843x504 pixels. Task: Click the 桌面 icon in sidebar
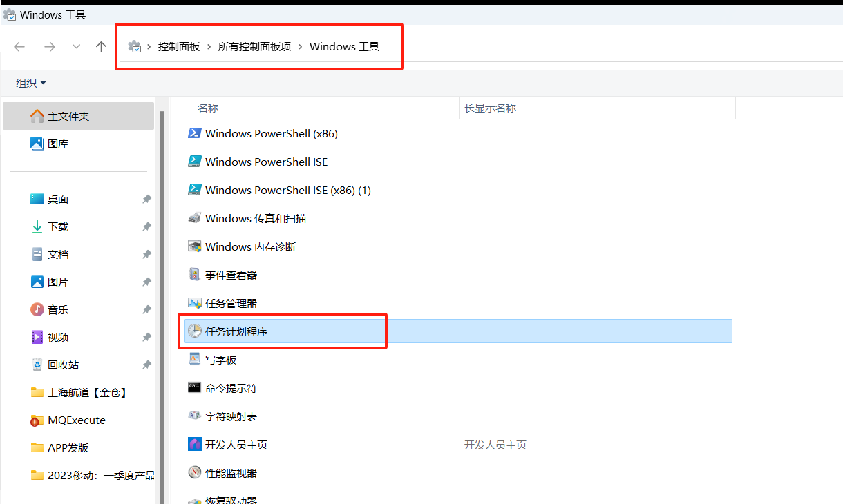coord(37,199)
